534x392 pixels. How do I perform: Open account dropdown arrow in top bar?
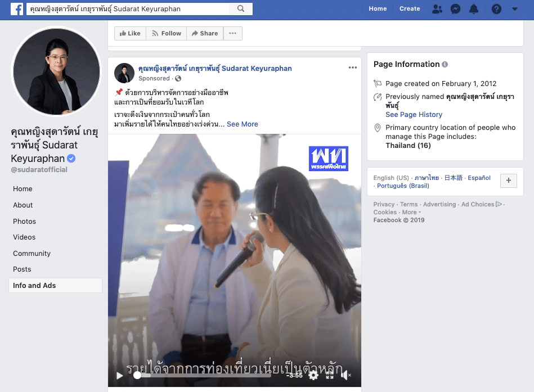515,9
